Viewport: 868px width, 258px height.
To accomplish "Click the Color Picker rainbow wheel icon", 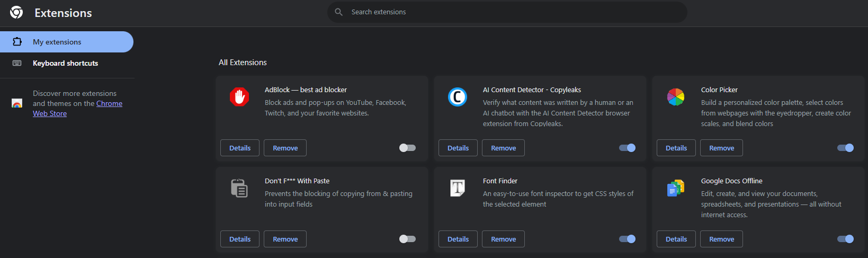I will point(676,97).
